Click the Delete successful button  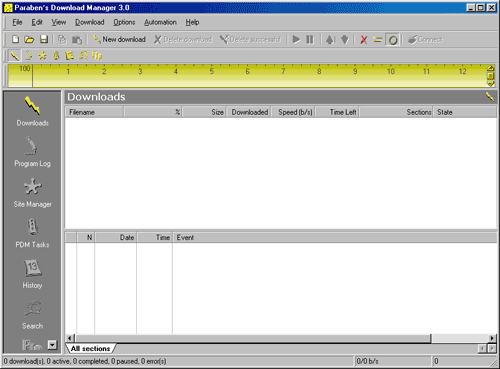[x=250, y=39]
